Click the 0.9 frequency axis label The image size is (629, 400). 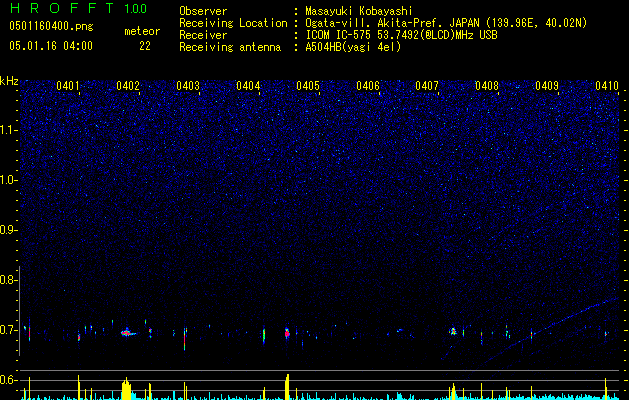pos(9,230)
